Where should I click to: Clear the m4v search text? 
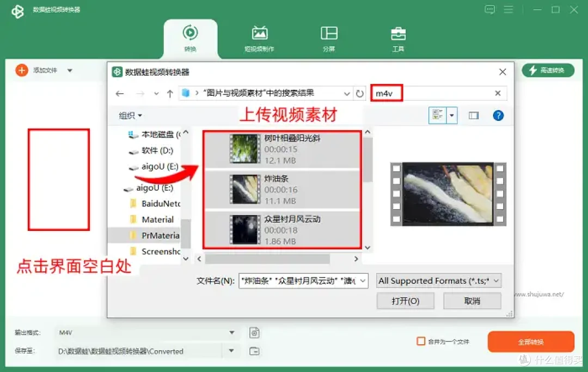498,93
